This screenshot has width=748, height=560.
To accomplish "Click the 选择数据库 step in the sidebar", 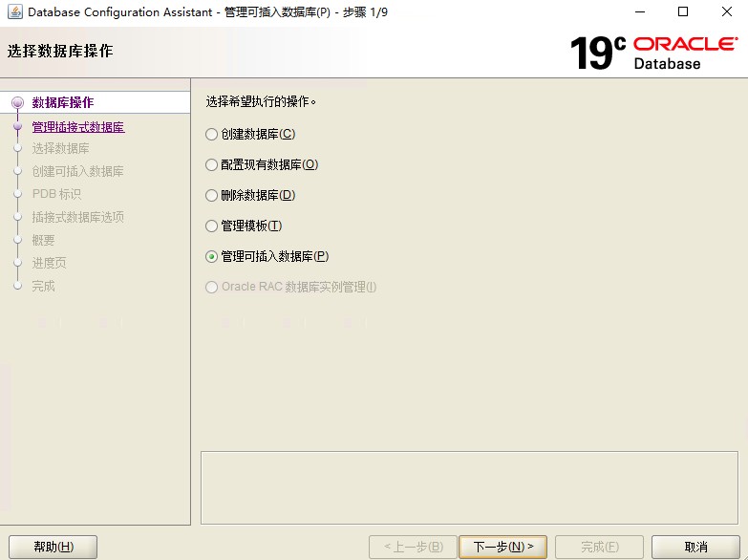I will tap(60, 148).
